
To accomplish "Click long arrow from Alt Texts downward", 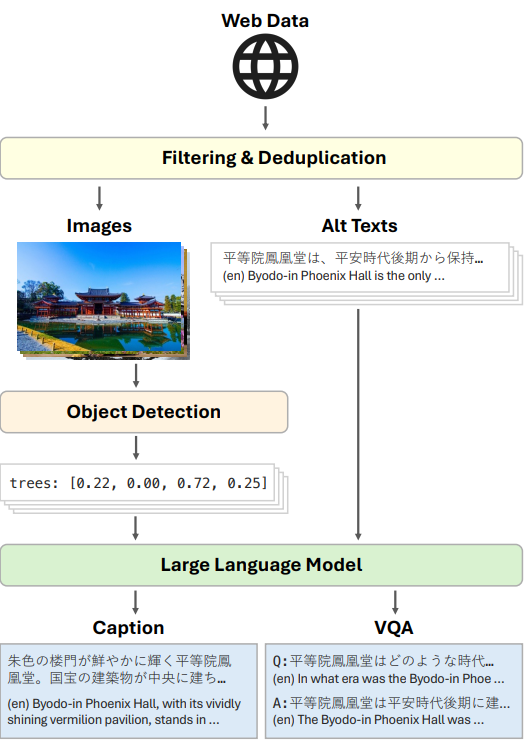I will click(x=358, y=425).
